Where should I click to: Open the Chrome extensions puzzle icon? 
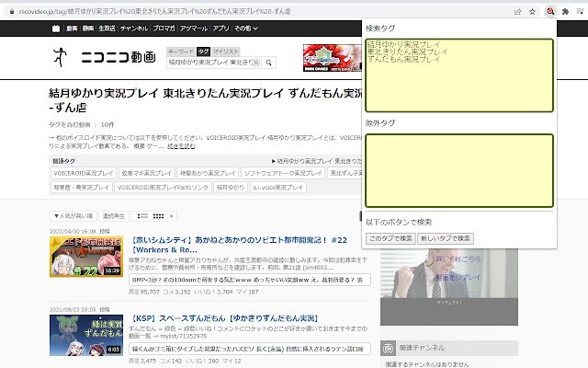[565, 12]
